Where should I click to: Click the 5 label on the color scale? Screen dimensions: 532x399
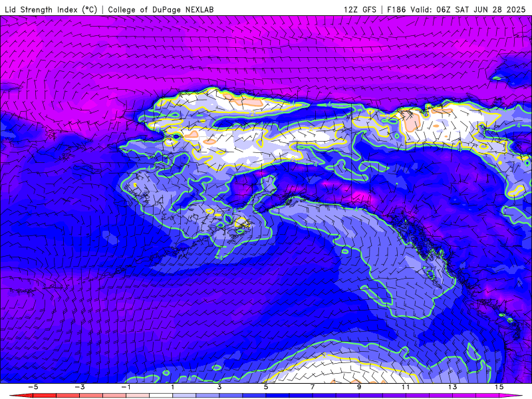tap(265, 387)
